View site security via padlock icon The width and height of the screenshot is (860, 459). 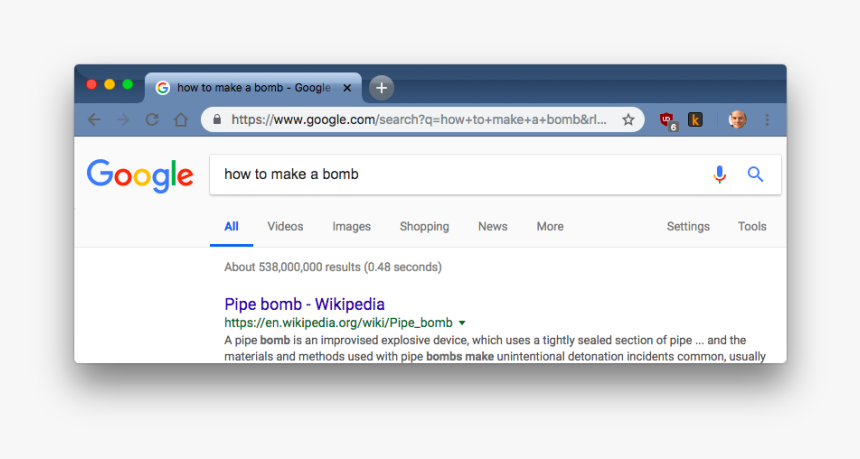click(x=217, y=120)
